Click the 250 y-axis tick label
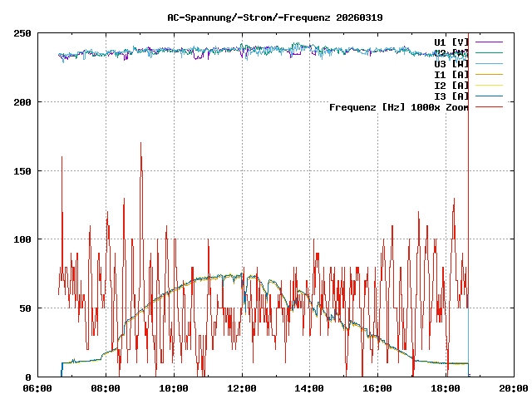The height and width of the screenshot is (399, 532). (22, 33)
